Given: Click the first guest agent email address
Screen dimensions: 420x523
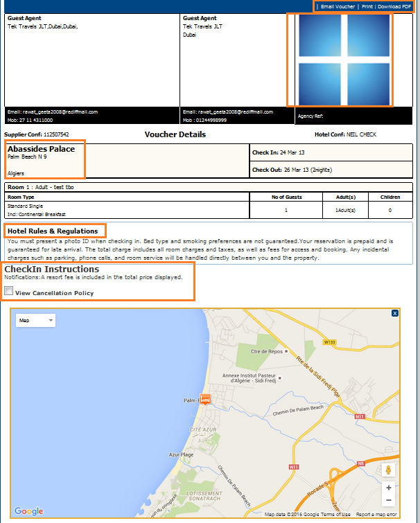Looking at the screenshot, I should point(53,112).
